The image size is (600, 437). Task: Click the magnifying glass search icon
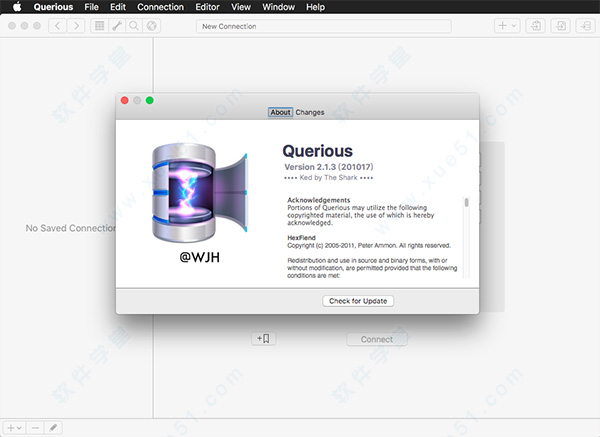tap(135, 25)
